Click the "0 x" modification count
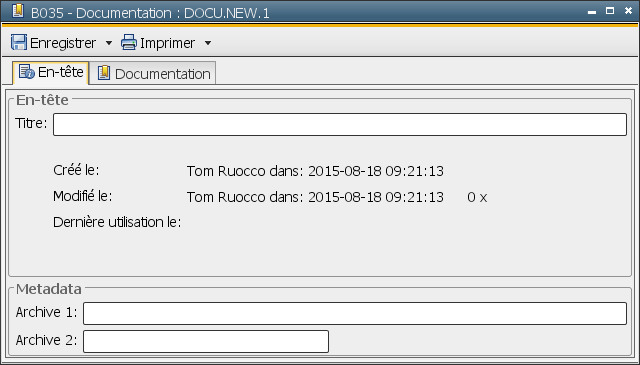Screen dimensions: 640x365 477,198
